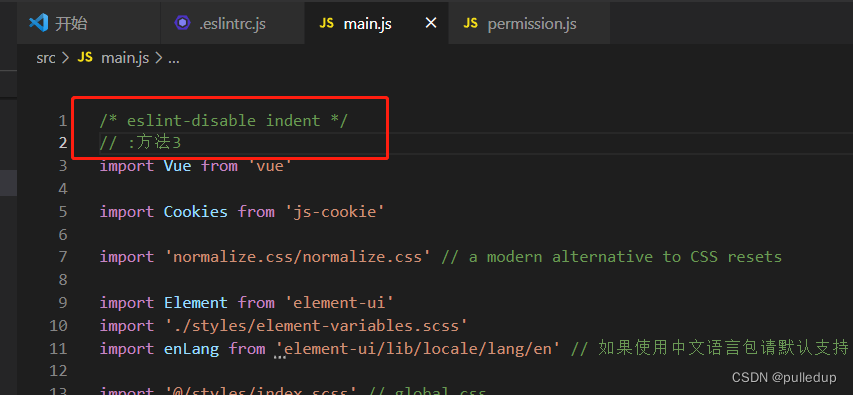Place cursor in 'eslint-disable indent' comment
The image size is (853, 395).
(x=224, y=121)
